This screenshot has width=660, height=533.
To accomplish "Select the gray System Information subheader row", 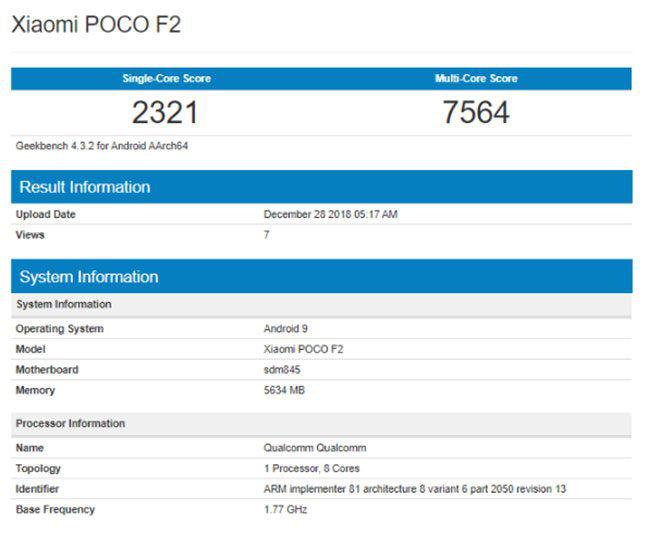I will [322, 304].
